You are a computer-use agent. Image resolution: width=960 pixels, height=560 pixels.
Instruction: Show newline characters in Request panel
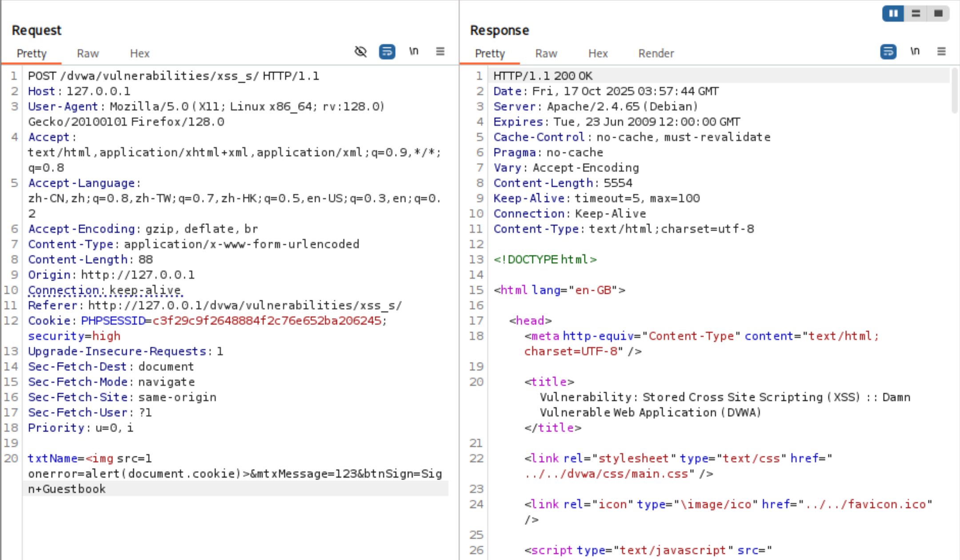point(413,52)
